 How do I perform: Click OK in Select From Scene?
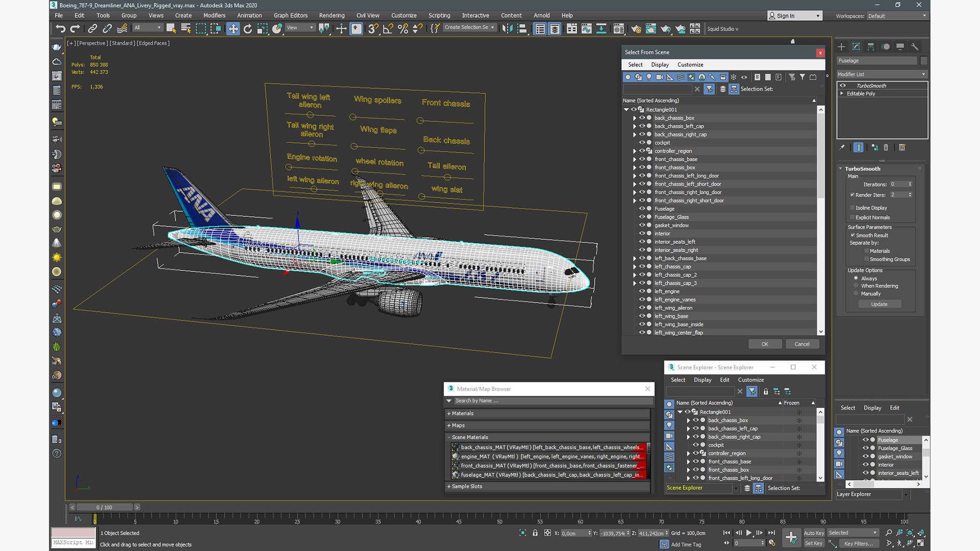pos(765,344)
